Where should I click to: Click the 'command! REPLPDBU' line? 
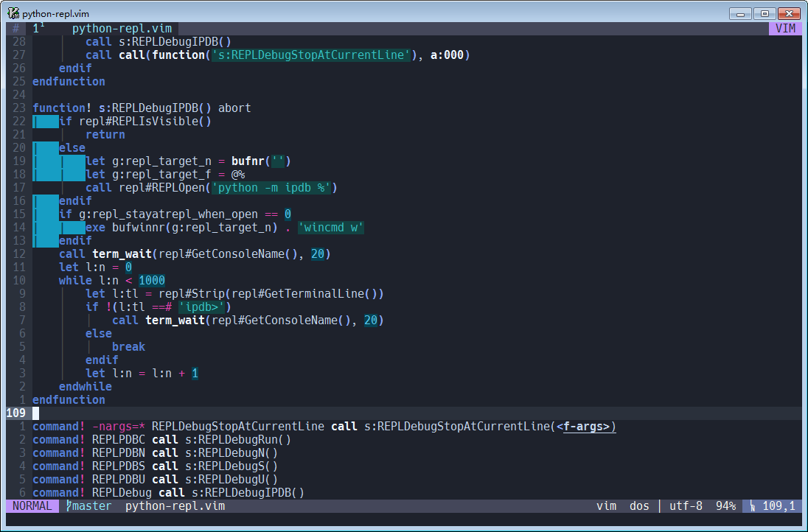tap(155, 480)
